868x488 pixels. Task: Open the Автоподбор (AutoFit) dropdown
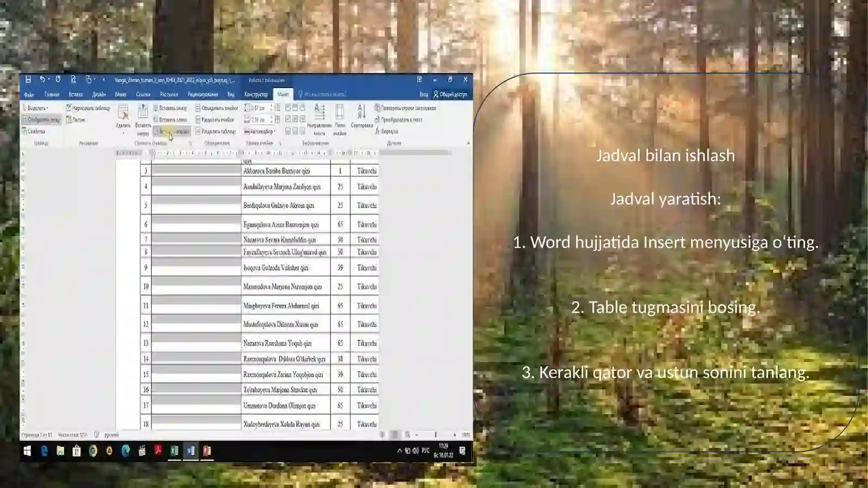tap(260, 131)
